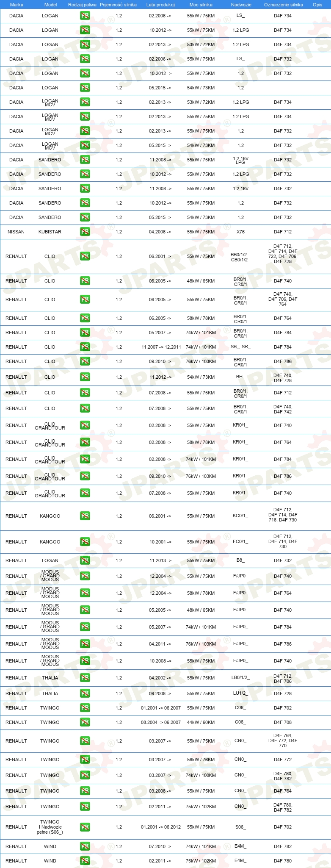Click fuel icon for TWINGO 56kW / 76KM row
Image resolution: width=331 pixels, height=868 pixels.
coord(85,760)
